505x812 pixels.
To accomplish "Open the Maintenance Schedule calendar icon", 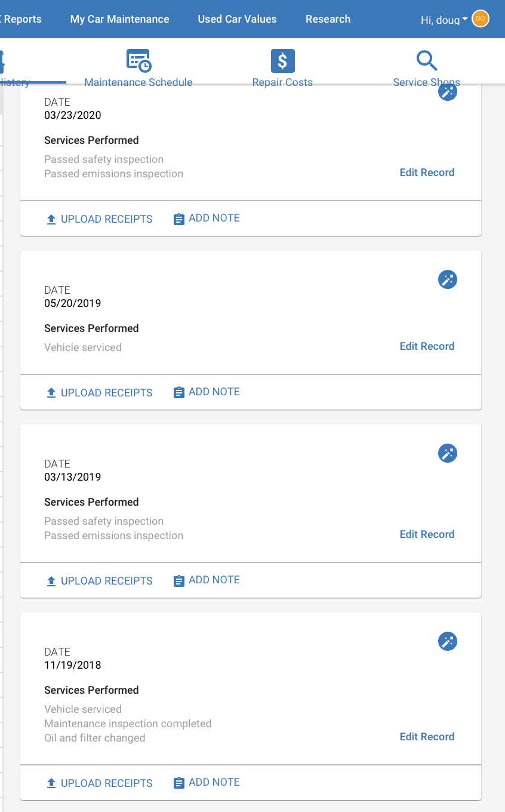I will [x=138, y=61].
